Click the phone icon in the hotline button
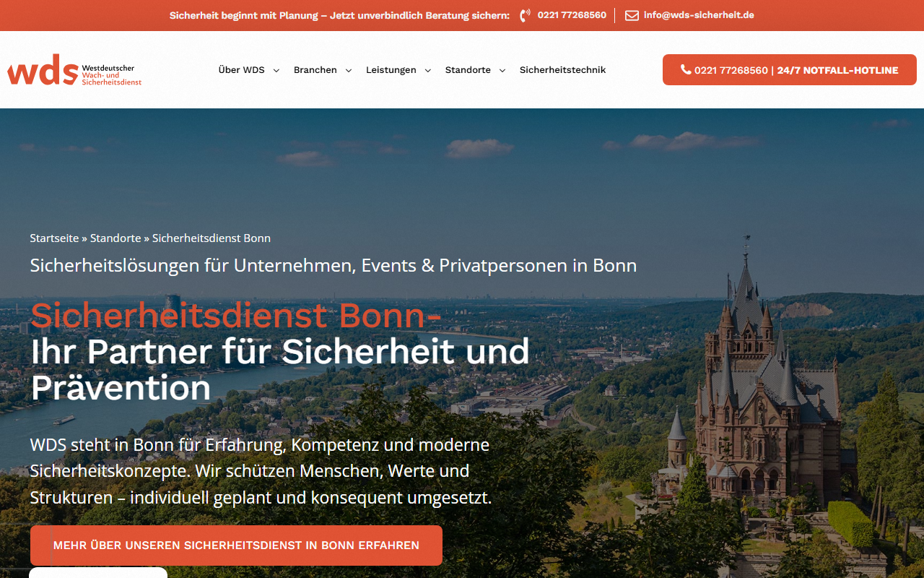 [686, 70]
